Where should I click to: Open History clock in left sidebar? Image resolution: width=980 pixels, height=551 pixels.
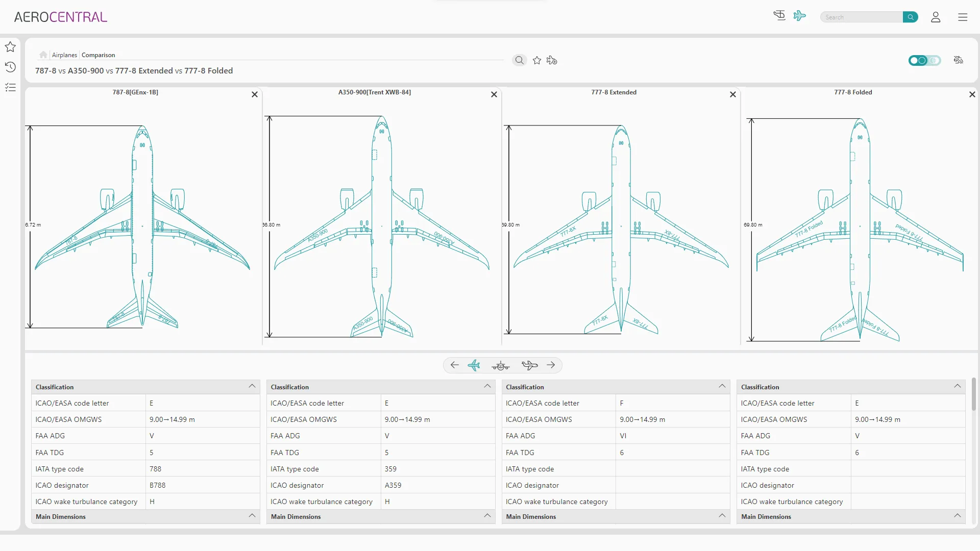pyautogui.click(x=10, y=67)
